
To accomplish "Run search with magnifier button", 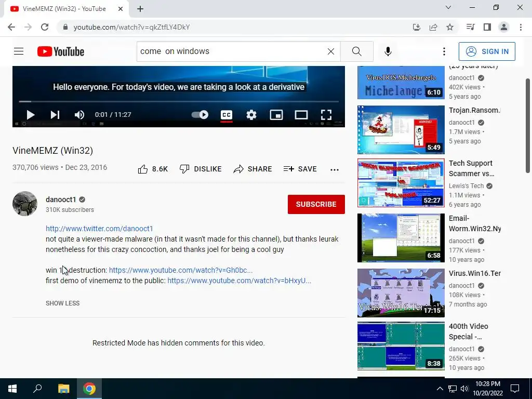I will (356, 51).
